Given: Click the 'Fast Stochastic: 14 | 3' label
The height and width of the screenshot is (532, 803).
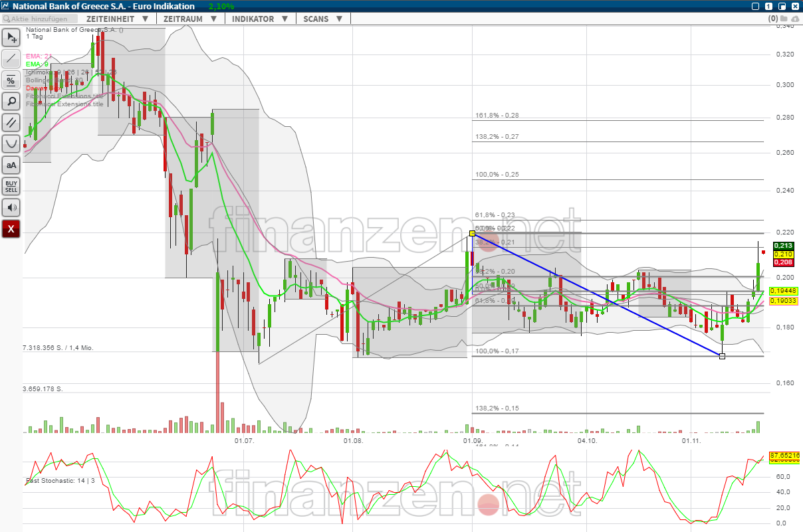Looking at the screenshot, I should [x=60, y=480].
